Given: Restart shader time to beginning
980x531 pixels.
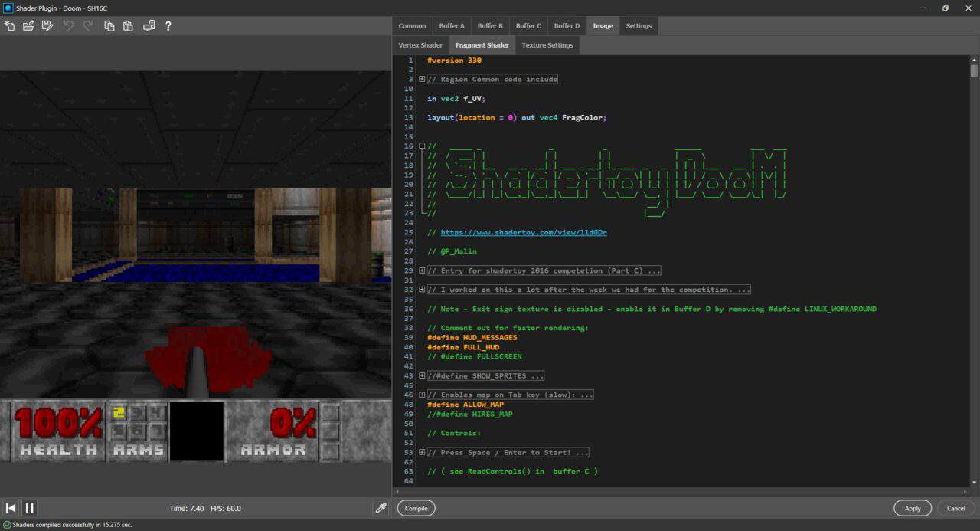Looking at the screenshot, I should pyautogui.click(x=11, y=508).
